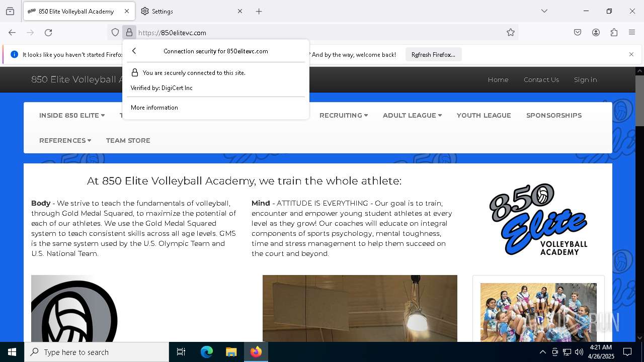Click the Windows Start button

(12, 352)
